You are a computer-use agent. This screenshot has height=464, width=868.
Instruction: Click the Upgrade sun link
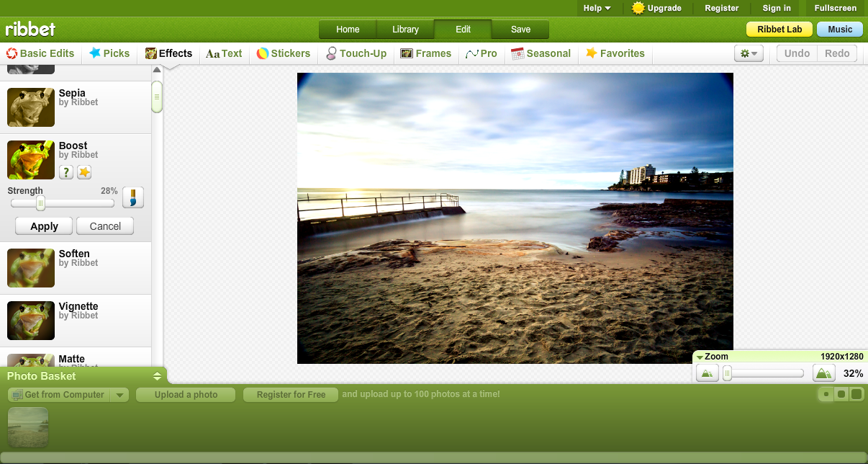point(656,8)
